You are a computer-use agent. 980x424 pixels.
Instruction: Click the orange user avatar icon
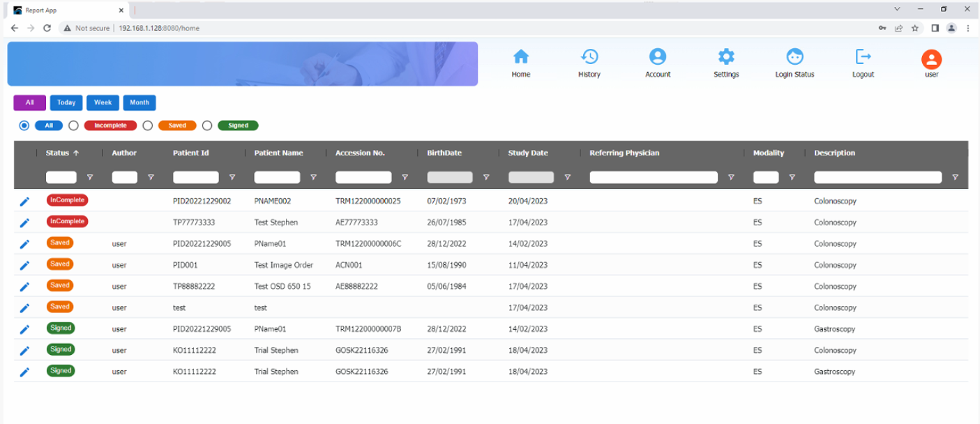point(931,59)
